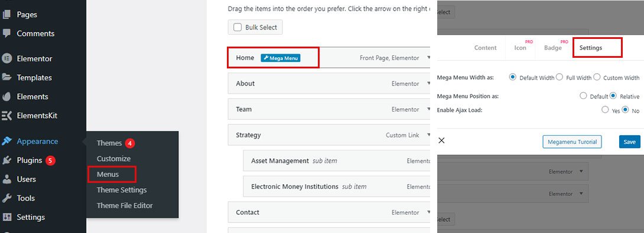Switch to the Settings tab
Image resolution: width=644 pixels, height=233 pixels.
pyautogui.click(x=591, y=48)
